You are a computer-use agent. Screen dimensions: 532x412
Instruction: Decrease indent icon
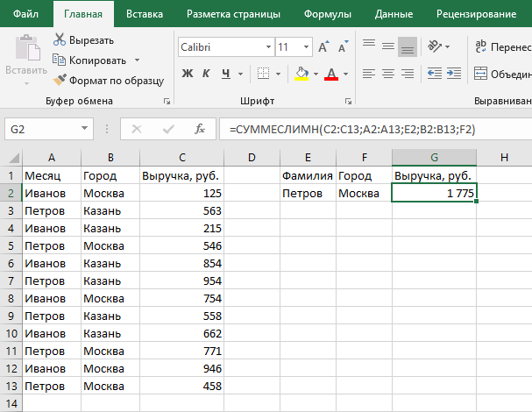click(x=435, y=74)
